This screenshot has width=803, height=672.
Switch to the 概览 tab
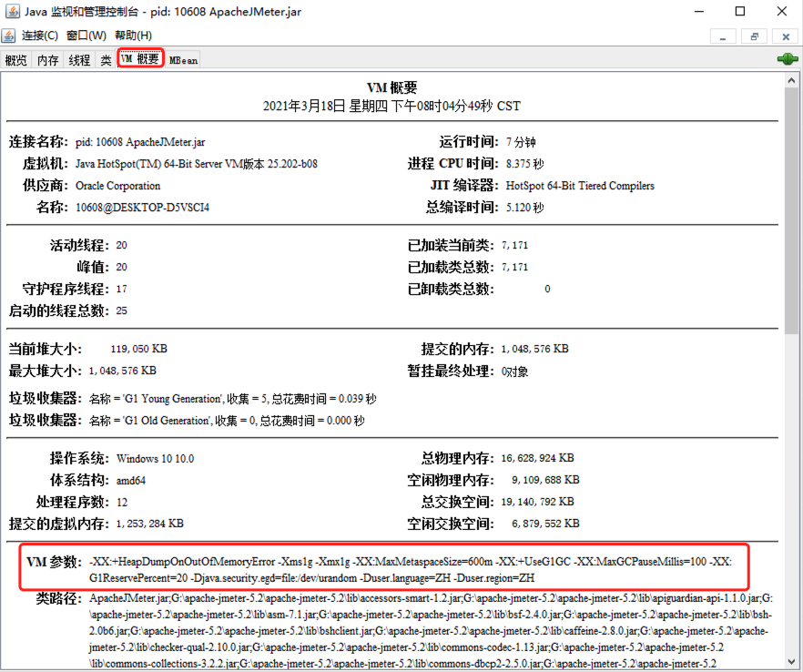click(16, 60)
